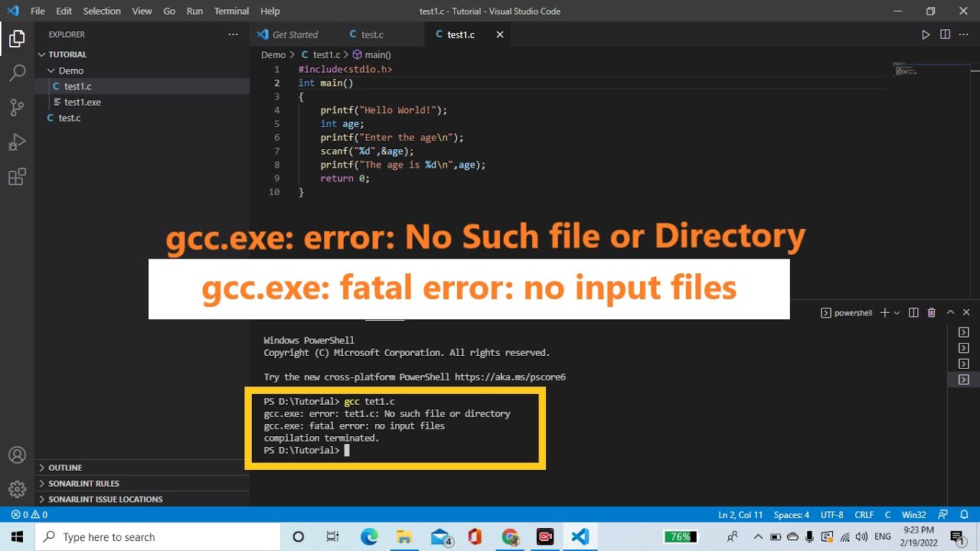Open the Mail app from the taskbar

441,536
